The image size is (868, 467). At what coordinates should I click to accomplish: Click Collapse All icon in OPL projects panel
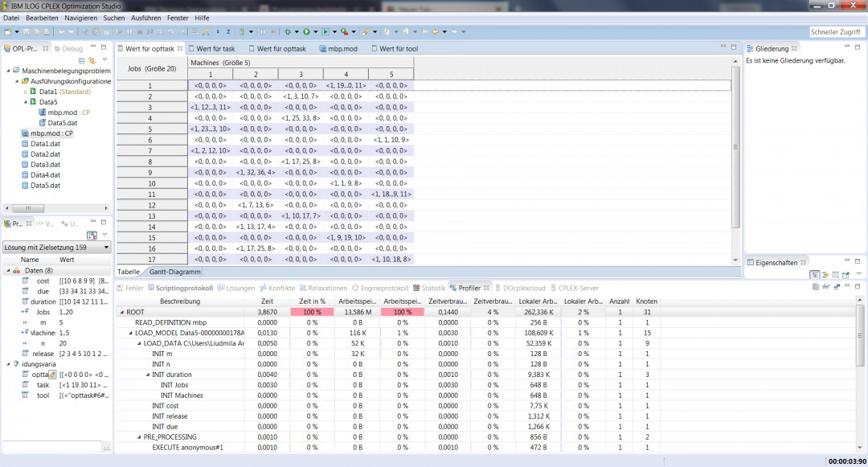pyautogui.click(x=81, y=60)
